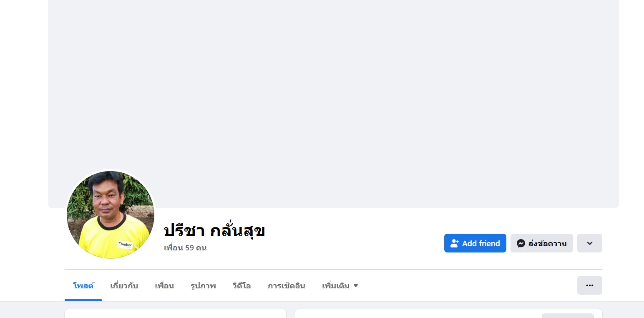The width and height of the screenshot is (644, 318).
Task: Click the profile name ปรีชา กลั่นสุข
Action: point(214,230)
